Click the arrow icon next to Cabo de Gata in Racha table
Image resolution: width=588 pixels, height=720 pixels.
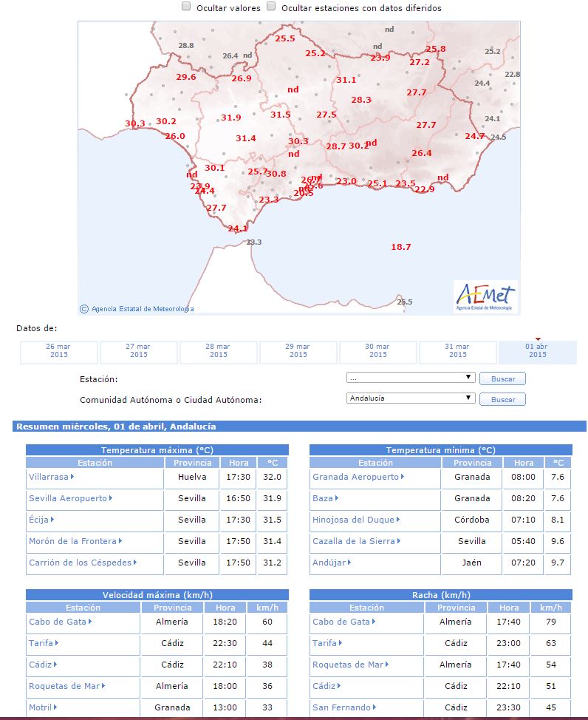tap(374, 622)
